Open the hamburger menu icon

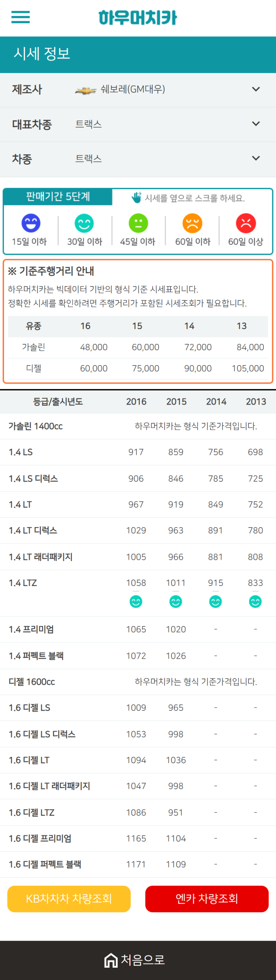[20, 17]
